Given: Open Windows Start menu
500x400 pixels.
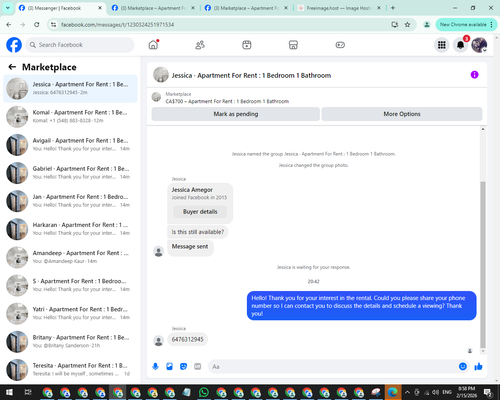Looking at the screenshot, I should point(9,392).
